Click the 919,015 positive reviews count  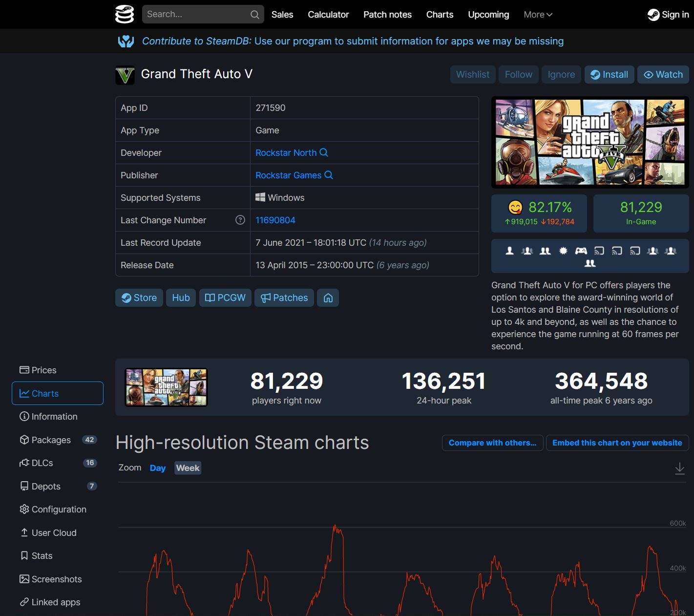coord(521,222)
